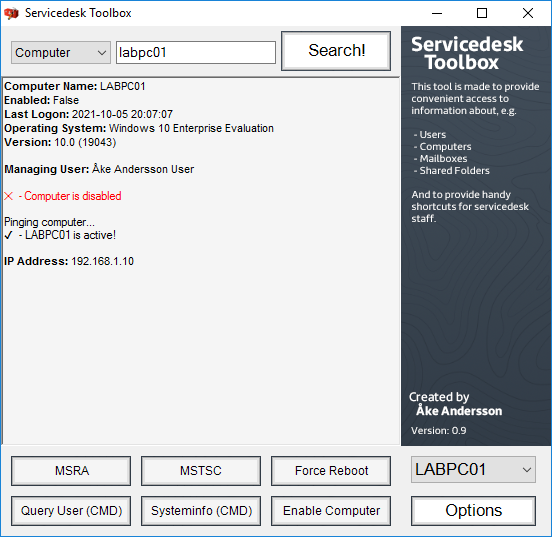The height and width of the screenshot is (537, 552).
Task: Click the Enable Computer button
Action: tap(331, 511)
